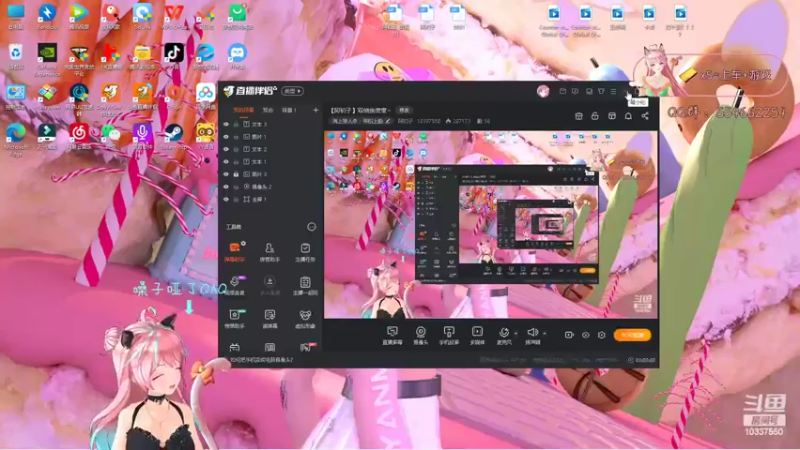Viewport: 800px width, 450px height.
Task: Toggle visibility of the 文本 3 layer
Action: (226, 124)
